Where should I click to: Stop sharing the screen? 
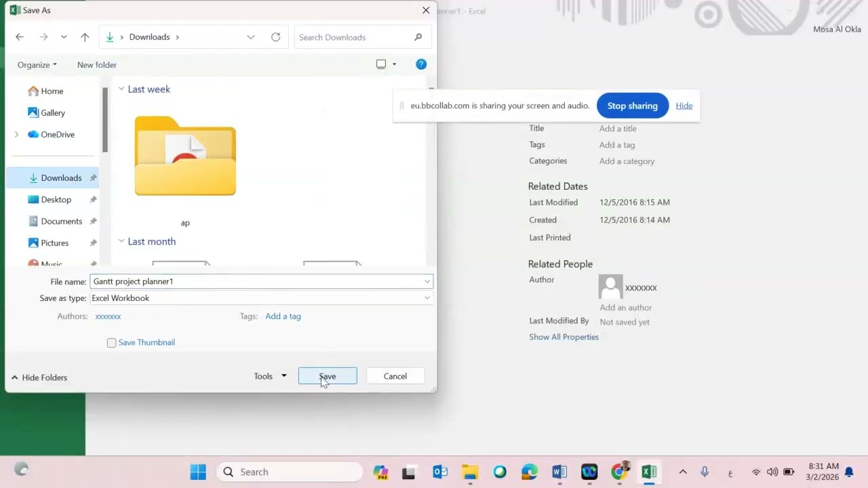click(633, 106)
